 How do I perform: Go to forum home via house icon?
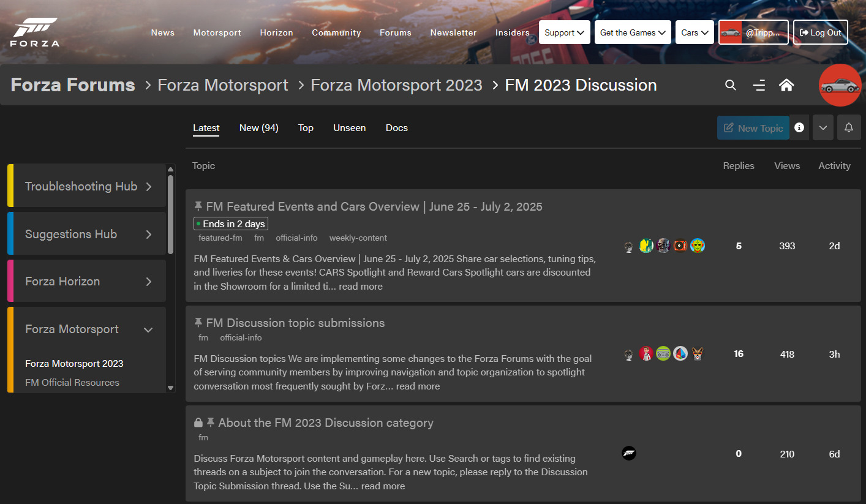tap(786, 85)
